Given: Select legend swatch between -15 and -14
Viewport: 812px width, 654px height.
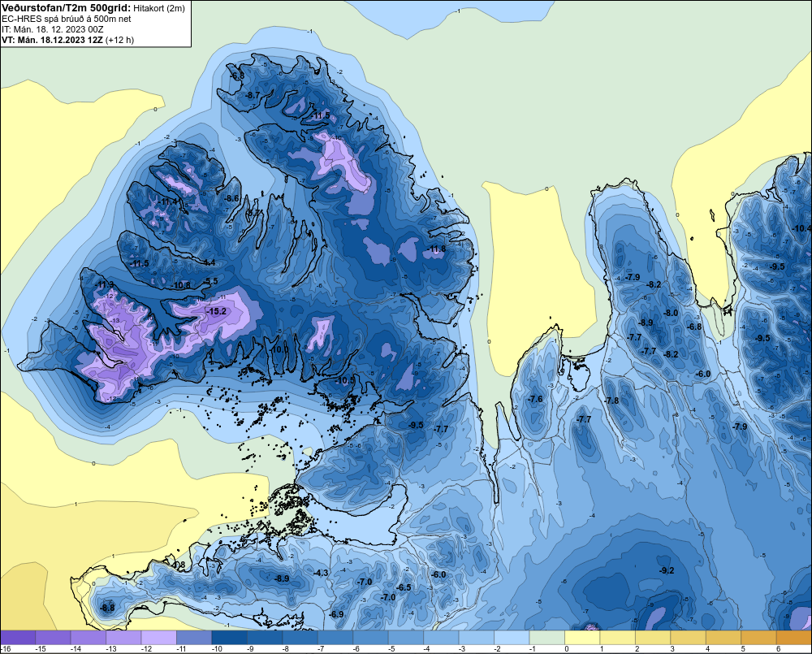Looking at the screenshot, I should pos(53,638).
